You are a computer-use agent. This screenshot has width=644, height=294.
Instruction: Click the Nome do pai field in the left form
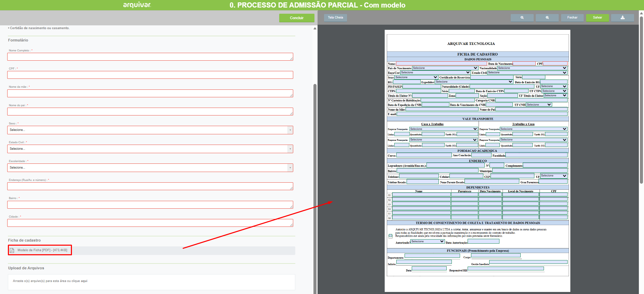point(150,112)
